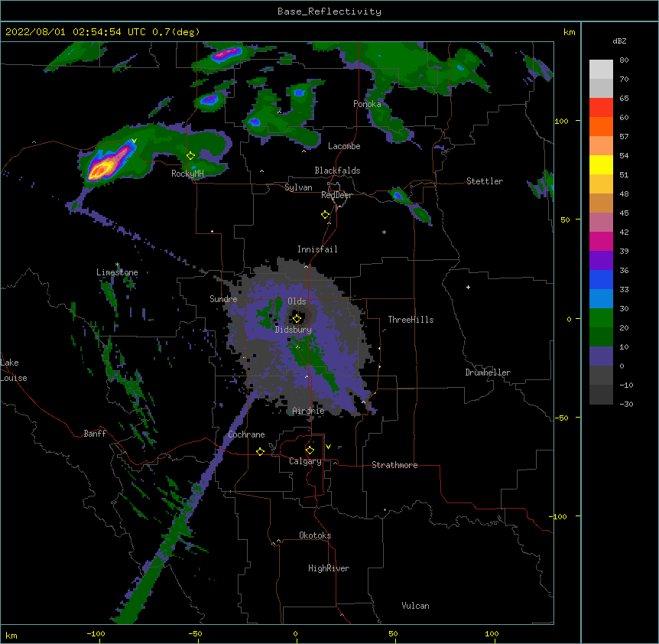Click the Strathmore label

click(394, 465)
